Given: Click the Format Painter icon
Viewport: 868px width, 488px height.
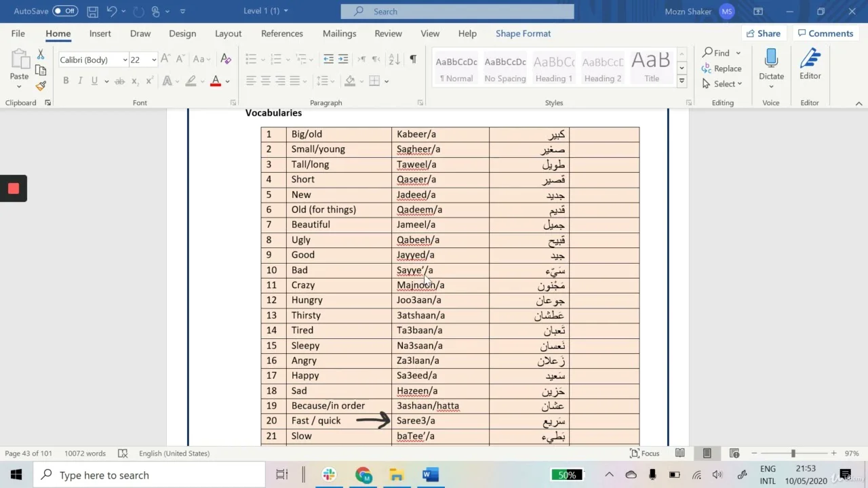Looking at the screenshot, I should tap(41, 86).
